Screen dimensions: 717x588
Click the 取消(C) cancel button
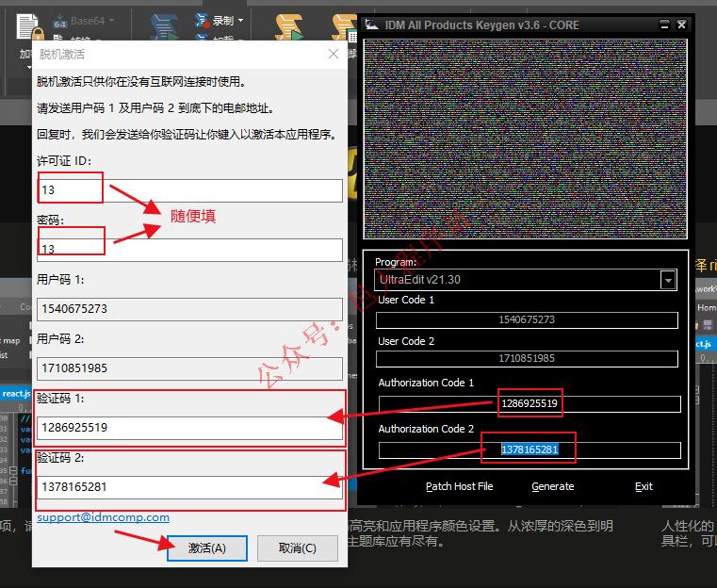(297, 548)
